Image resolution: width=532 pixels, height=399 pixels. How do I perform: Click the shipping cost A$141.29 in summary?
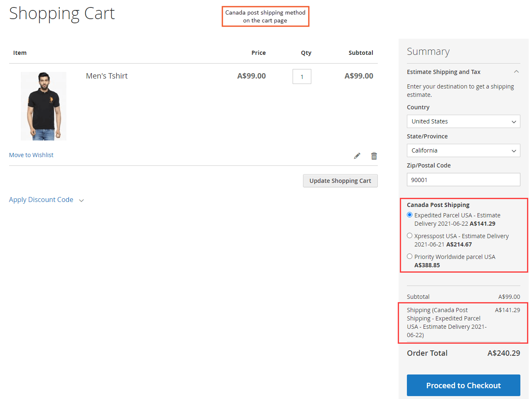[x=507, y=310]
